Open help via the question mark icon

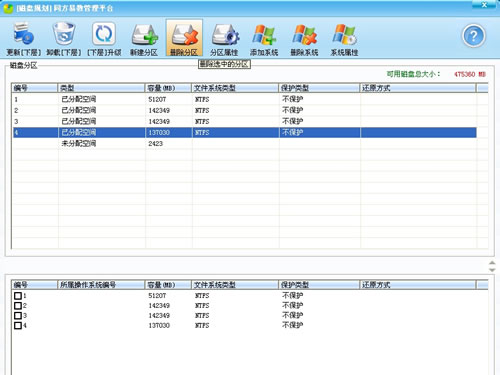click(x=473, y=35)
